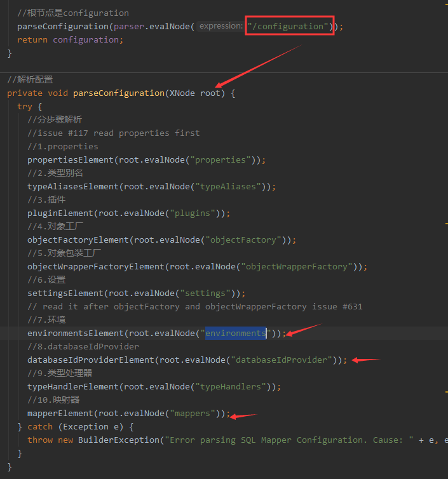448x479 pixels.
Task: Click the "databaseIdProvider" string literal
Action: [282, 360]
